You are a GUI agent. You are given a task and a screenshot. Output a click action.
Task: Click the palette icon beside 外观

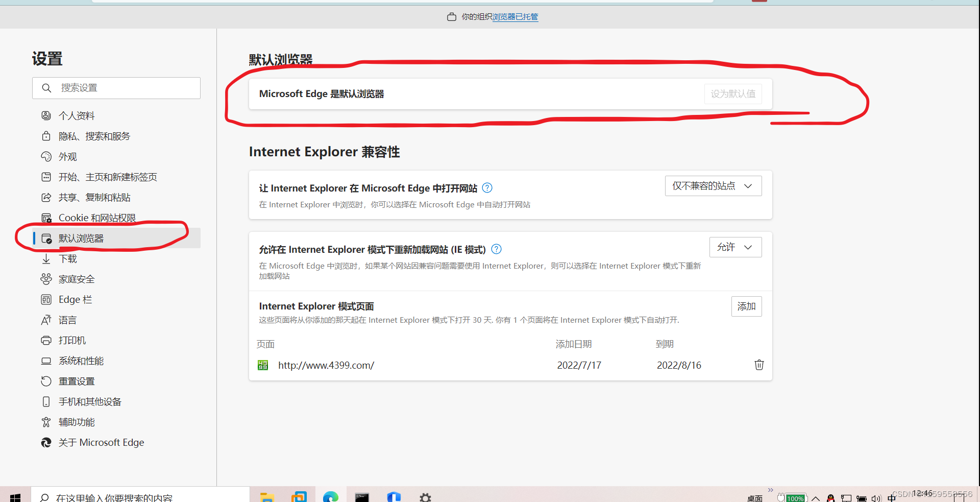point(46,156)
